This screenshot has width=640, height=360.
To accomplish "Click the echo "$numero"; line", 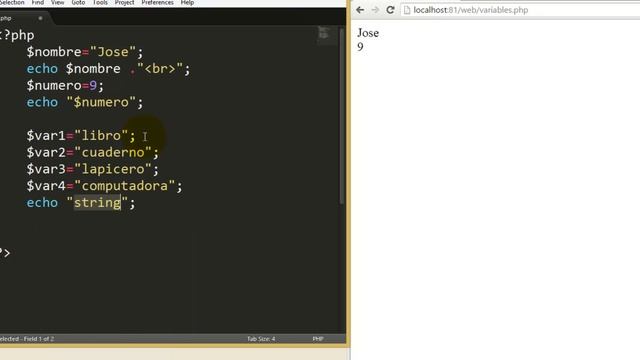I will [x=85, y=102].
